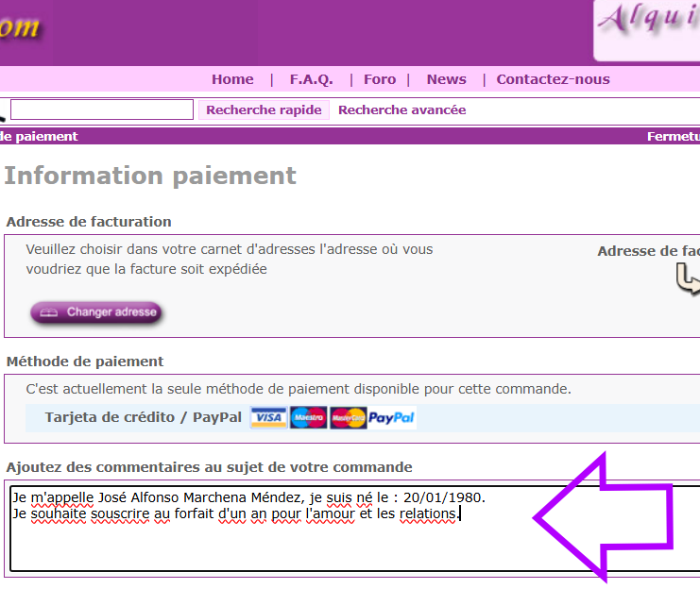Open the Recherche avancée link
This screenshot has width=700, height=589.
[401, 110]
